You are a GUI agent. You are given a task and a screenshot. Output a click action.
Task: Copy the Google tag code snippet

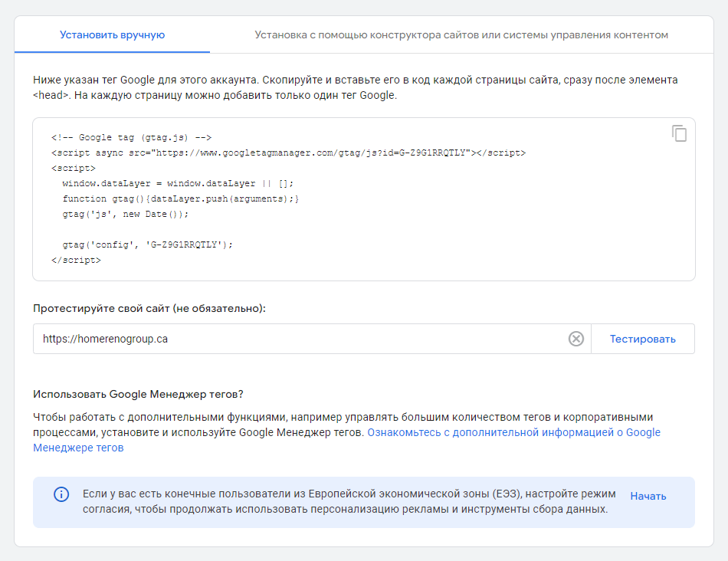(679, 133)
